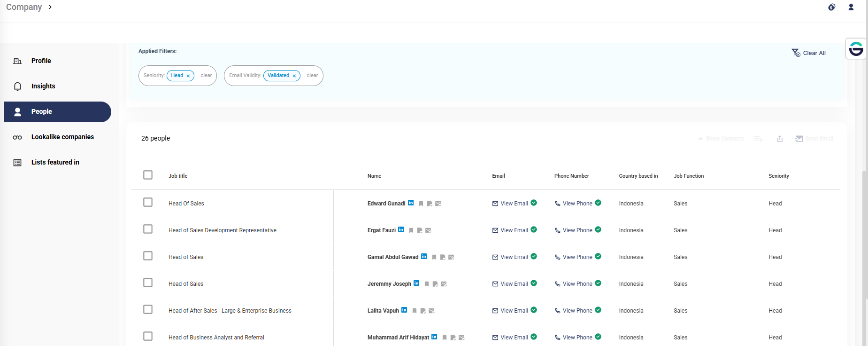The image size is (868, 346).
Task: View Email for Gamal Abdul Gawad
Action: pyautogui.click(x=510, y=257)
